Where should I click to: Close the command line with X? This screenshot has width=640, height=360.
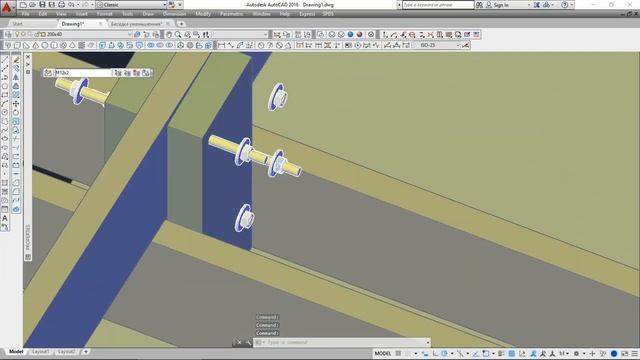(x=240, y=342)
